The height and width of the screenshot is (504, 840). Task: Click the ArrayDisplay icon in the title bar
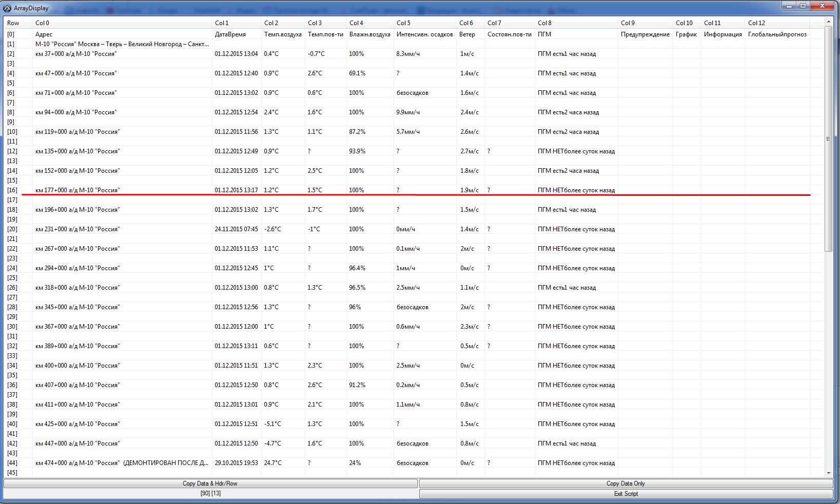pos(7,8)
